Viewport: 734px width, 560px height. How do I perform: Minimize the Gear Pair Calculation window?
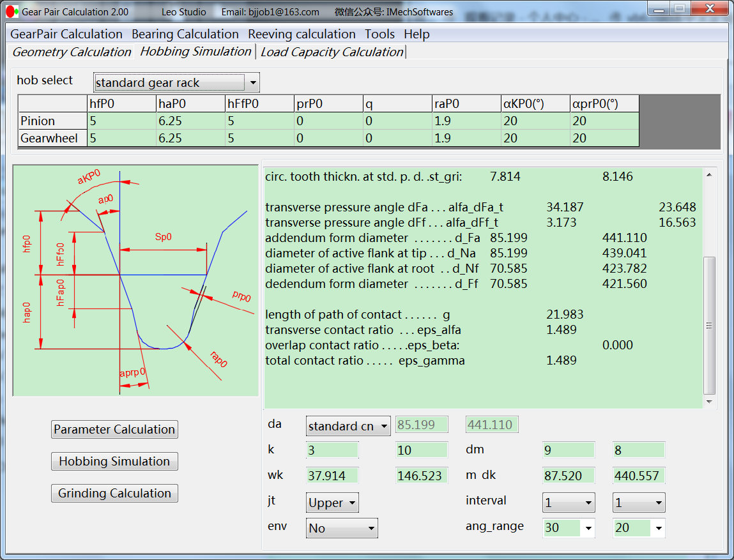click(659, 10)
